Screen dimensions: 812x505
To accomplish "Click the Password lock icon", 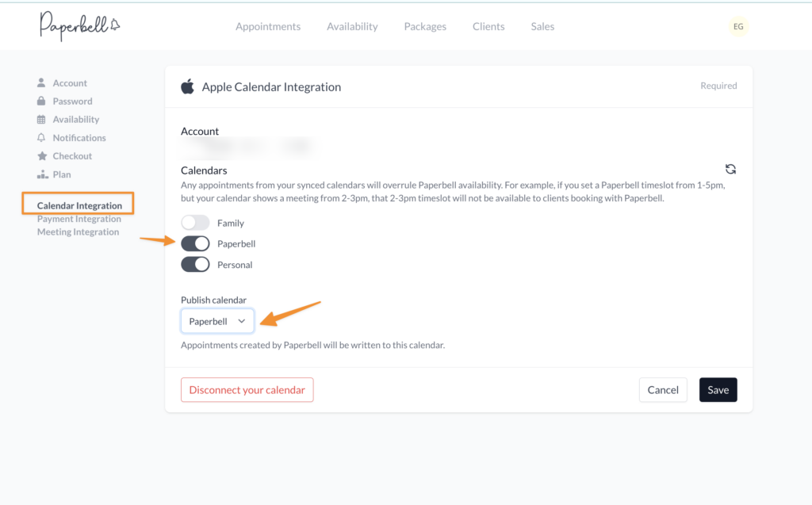I will click(41, 101).
